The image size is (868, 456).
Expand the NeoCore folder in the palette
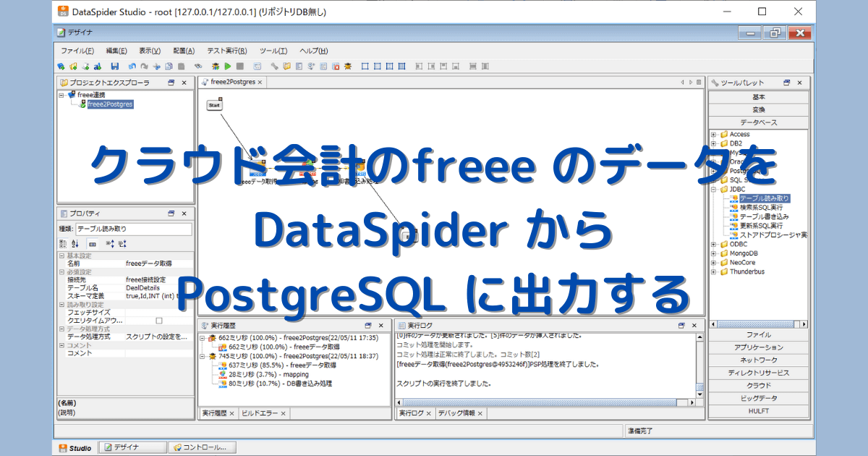click(714, 262)
